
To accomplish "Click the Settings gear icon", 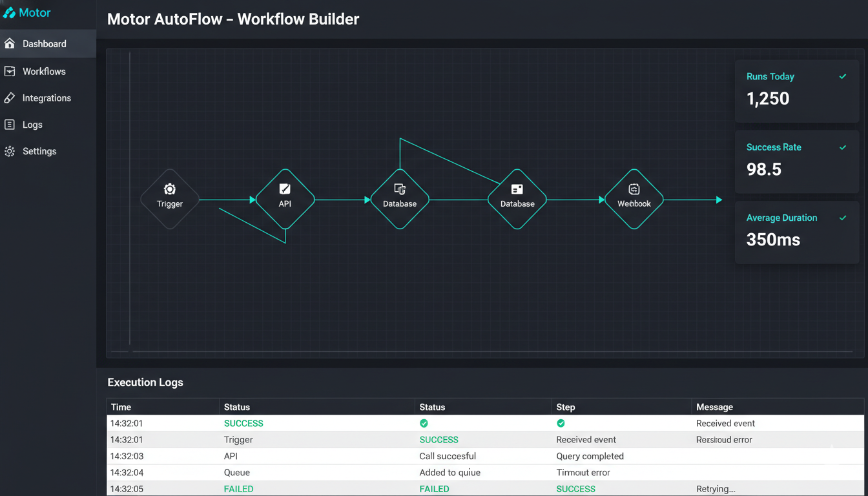I will pyautogui.click(x=10, y=151).
